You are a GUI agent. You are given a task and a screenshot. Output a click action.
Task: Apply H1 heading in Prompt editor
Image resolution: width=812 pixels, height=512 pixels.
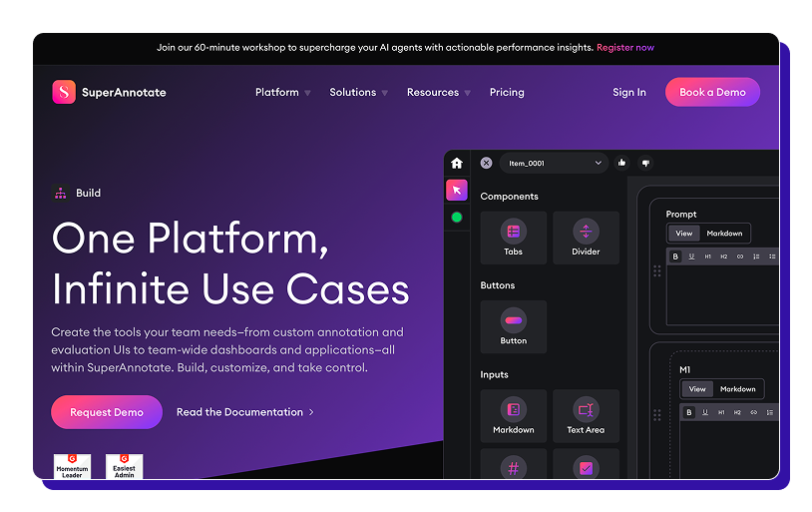707,256
